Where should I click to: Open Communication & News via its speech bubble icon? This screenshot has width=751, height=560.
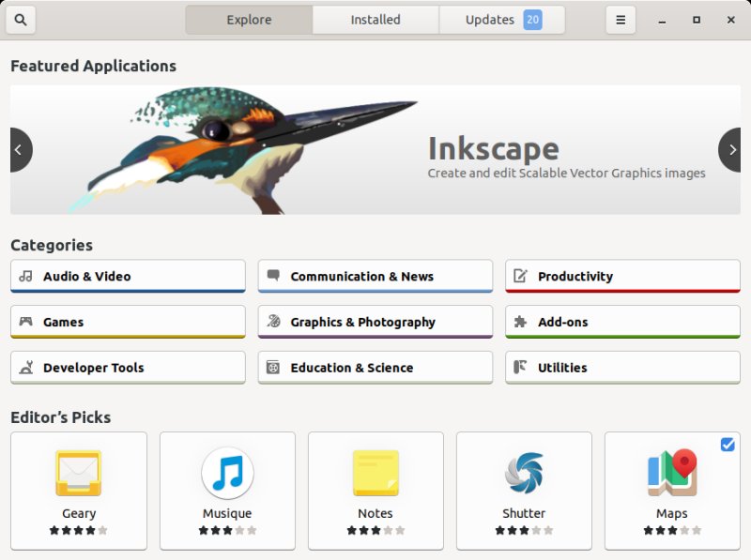pyautogui.click(x=274, y=276)
